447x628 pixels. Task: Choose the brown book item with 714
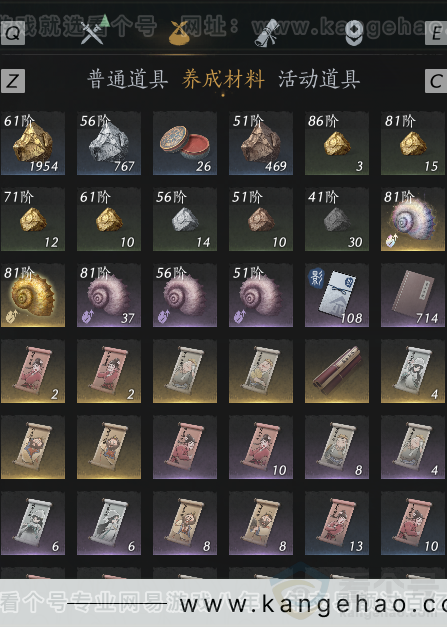(x=413, y=295)
